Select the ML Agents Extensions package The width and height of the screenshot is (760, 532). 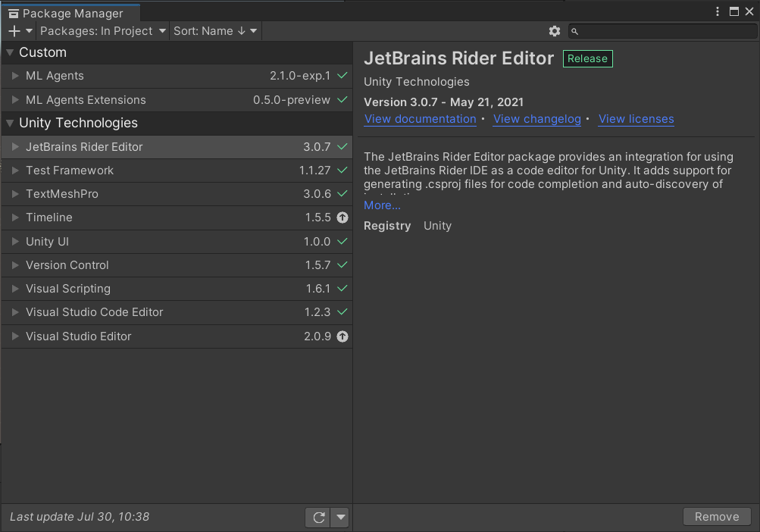(177, 100)
